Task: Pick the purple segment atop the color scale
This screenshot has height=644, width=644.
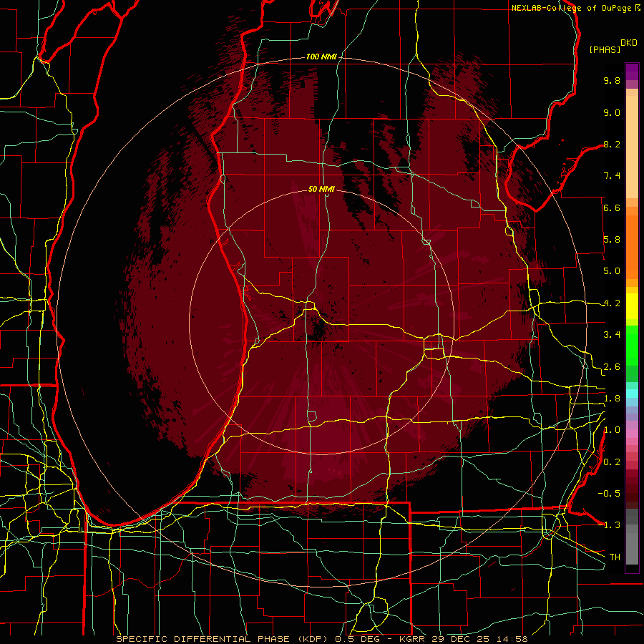Action: click(x=632, y=72)
